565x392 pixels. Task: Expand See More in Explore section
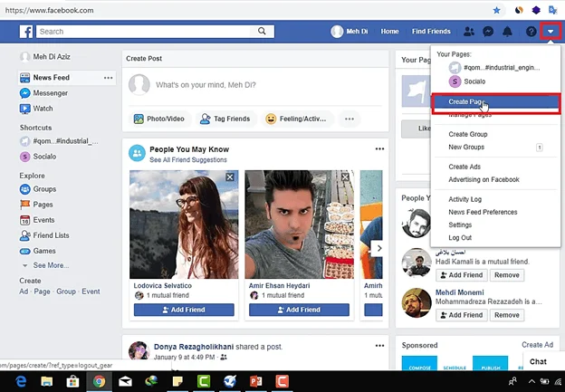[x=51, y=265]
